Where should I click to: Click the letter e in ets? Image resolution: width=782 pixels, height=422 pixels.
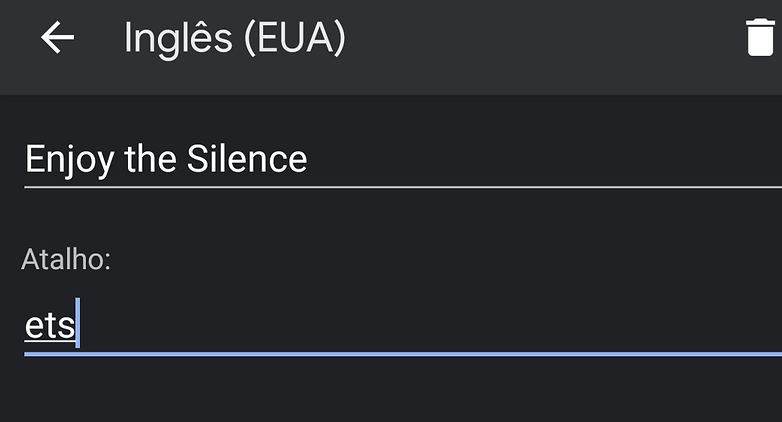[x=34, y=327]
